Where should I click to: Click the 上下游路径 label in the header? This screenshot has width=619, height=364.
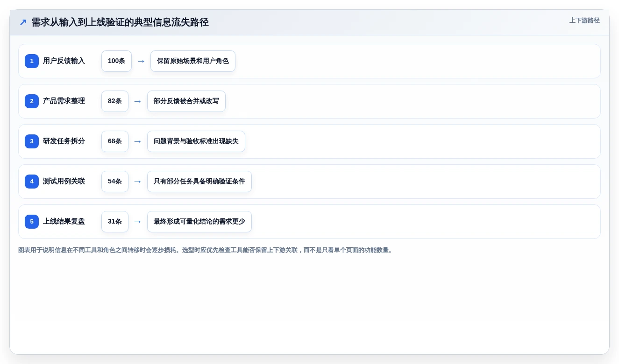click(584, 21)
